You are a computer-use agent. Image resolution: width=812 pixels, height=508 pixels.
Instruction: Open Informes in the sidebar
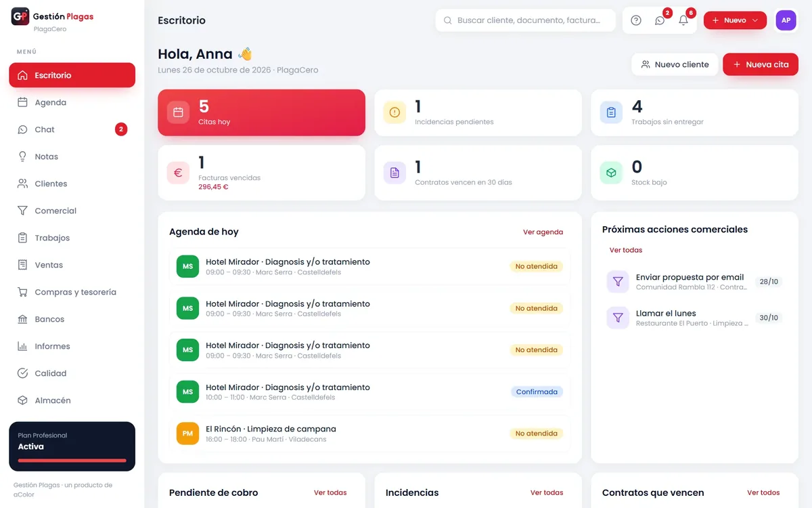click(x=72, y=346)
